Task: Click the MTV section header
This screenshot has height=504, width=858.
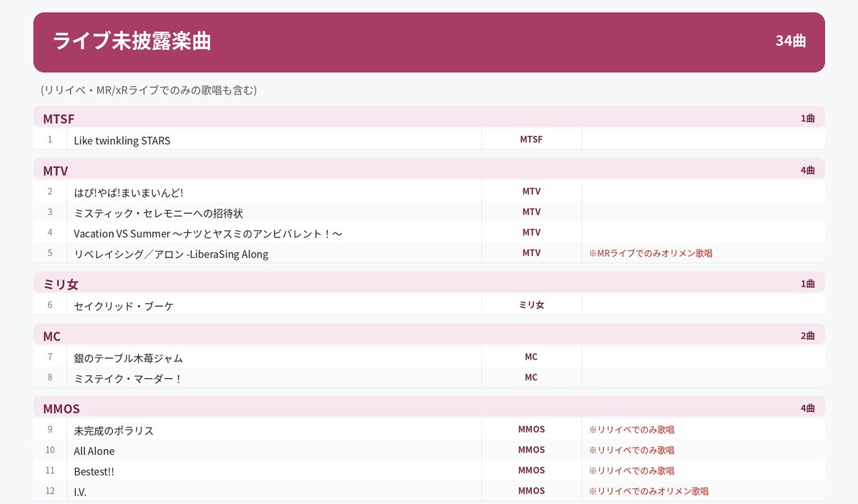Action: click(429, 170)
